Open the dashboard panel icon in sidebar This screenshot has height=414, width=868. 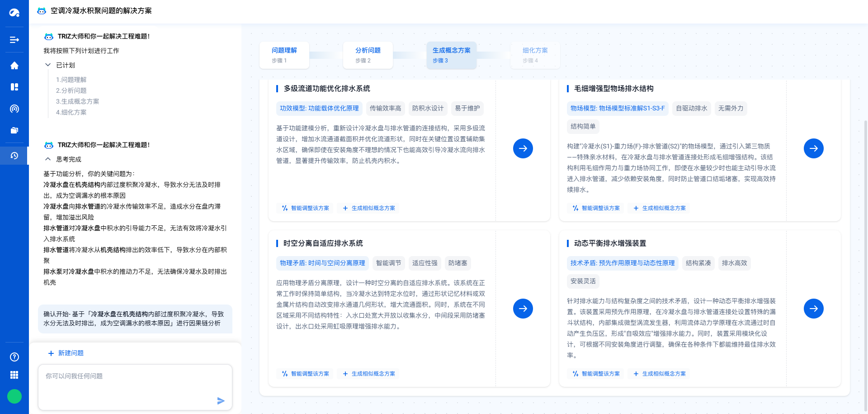pos(14,87)
